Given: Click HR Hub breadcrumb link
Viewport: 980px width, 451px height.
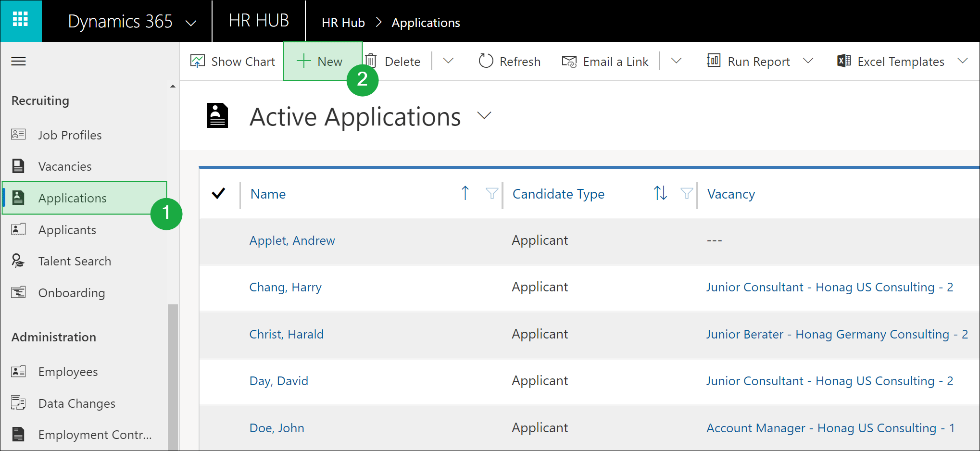Looking at the screenshot, I should click(x=343, y=23).
